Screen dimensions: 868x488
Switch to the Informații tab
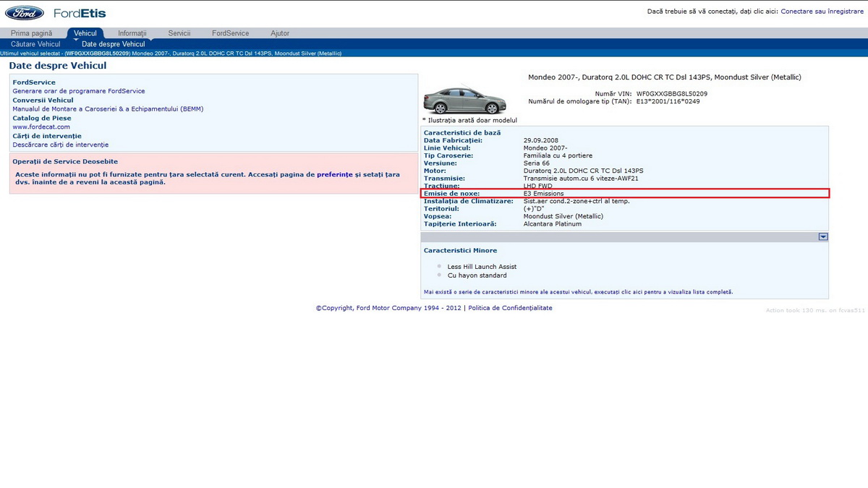(x=132, y=33)
